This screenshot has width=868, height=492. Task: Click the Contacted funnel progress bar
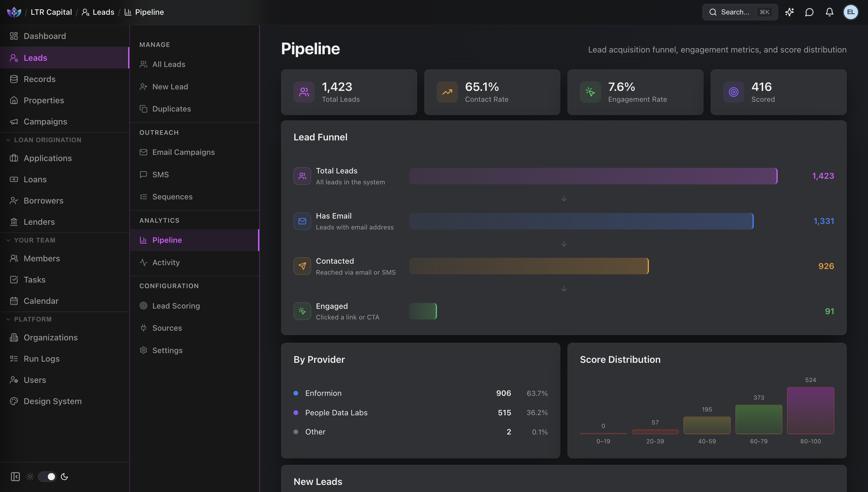tap(528, 266)
